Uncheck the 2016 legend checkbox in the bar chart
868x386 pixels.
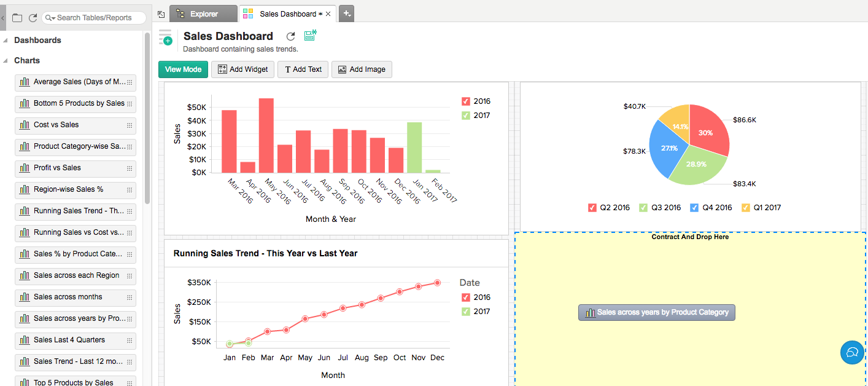(x=465, y=101)
